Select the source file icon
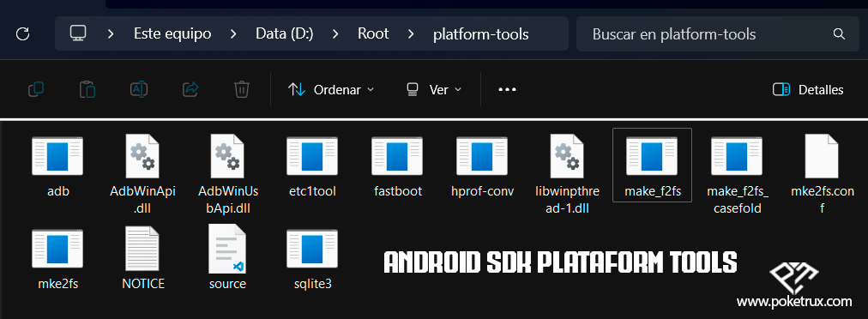 coord(227,249)
